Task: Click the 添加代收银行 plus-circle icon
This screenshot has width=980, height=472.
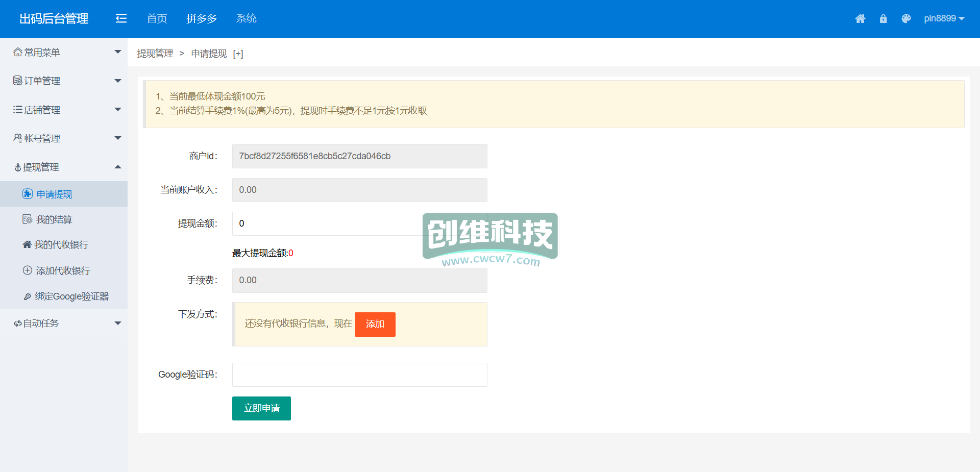Action: click(x=28, y=270)
